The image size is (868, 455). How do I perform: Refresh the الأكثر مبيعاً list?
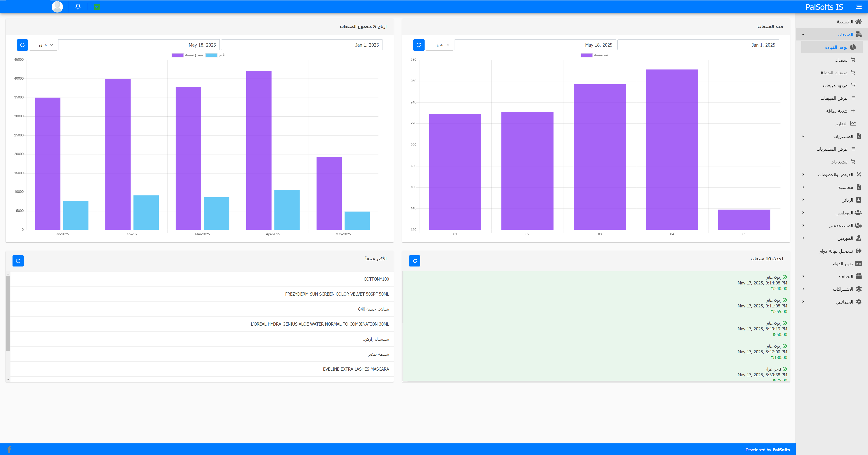coord(18,261)
